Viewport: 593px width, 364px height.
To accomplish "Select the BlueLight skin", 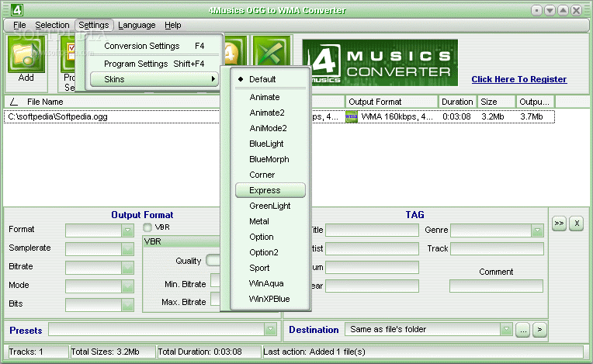I will pyautogui.click(x=270, y=144).
